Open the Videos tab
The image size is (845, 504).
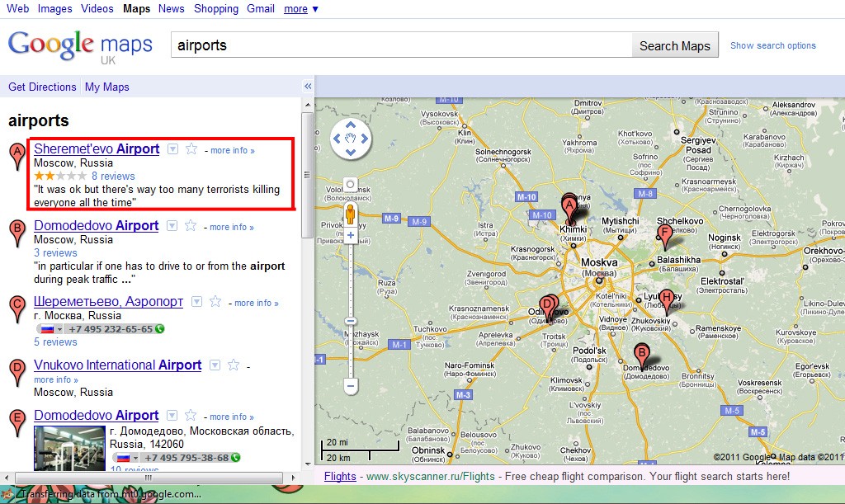pyautogui.click(x=97, y=8)
